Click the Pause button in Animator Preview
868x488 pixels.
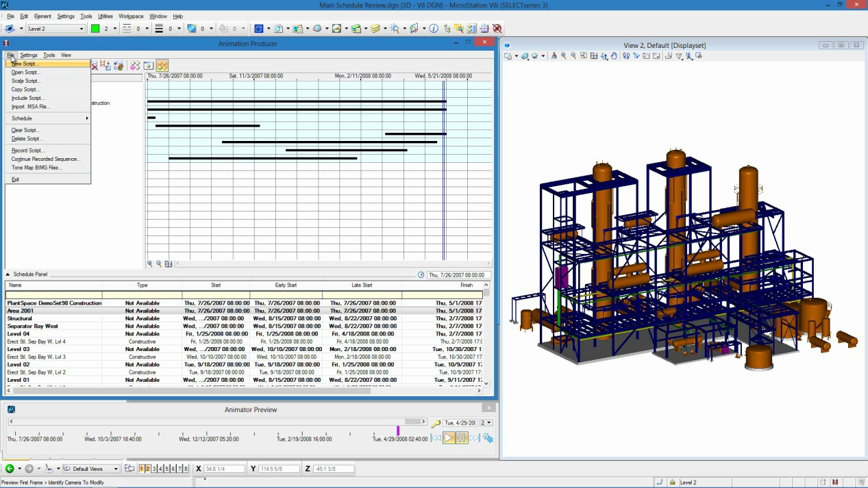pos(462,438)
